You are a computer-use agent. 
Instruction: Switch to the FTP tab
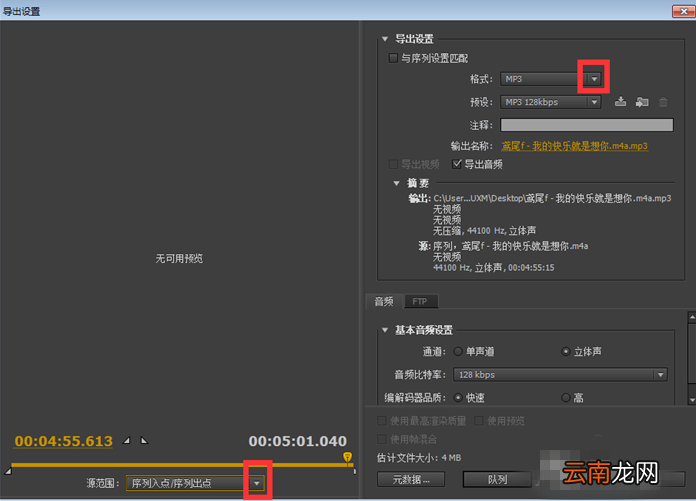(x=420, y=301)
